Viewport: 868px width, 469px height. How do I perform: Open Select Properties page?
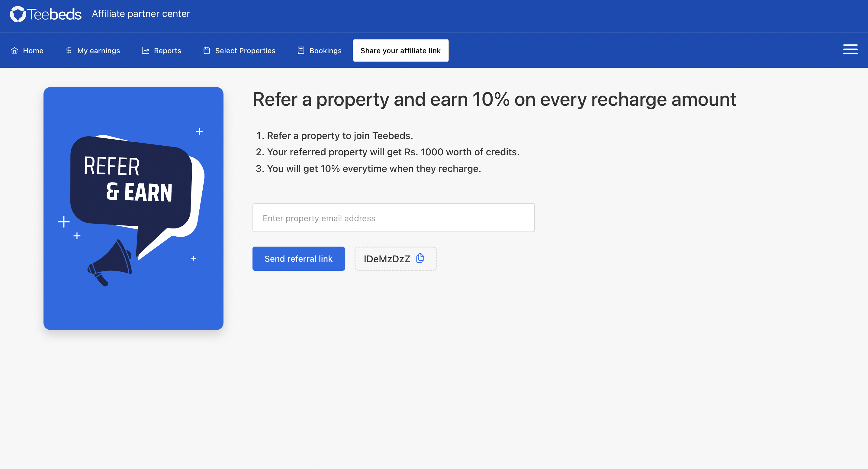[239, 50]
